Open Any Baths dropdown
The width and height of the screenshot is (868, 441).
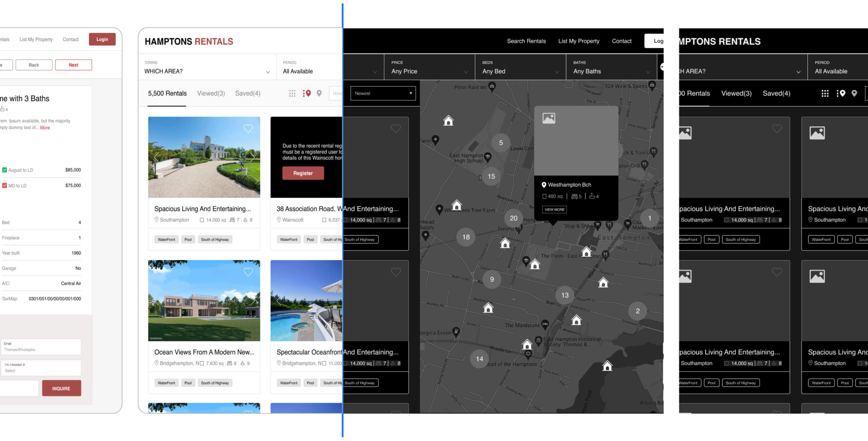(x=611, y=67)
